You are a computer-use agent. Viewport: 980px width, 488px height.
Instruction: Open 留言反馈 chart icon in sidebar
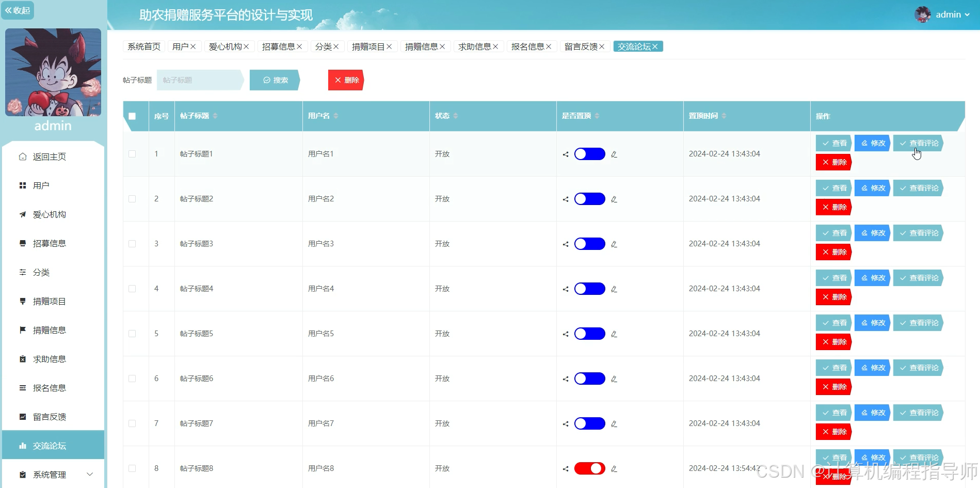[23, 417]
